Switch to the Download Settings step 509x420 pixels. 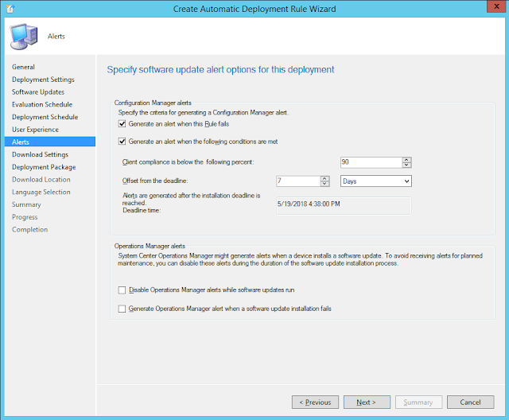40,154
